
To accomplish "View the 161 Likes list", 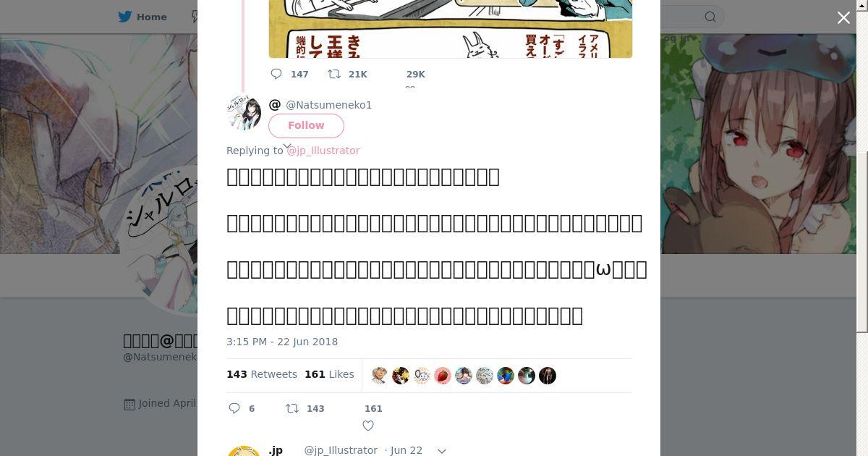I will point(329,374).
